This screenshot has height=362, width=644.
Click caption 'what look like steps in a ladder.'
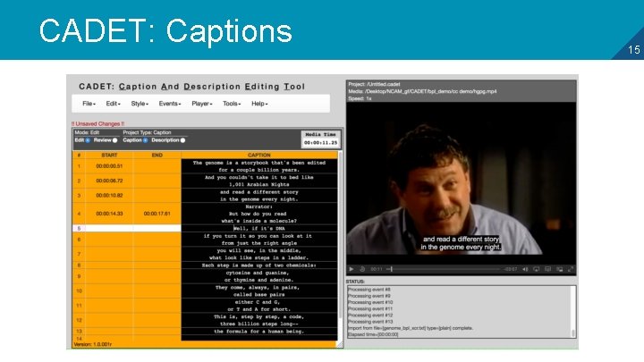(x=258, y=257)
